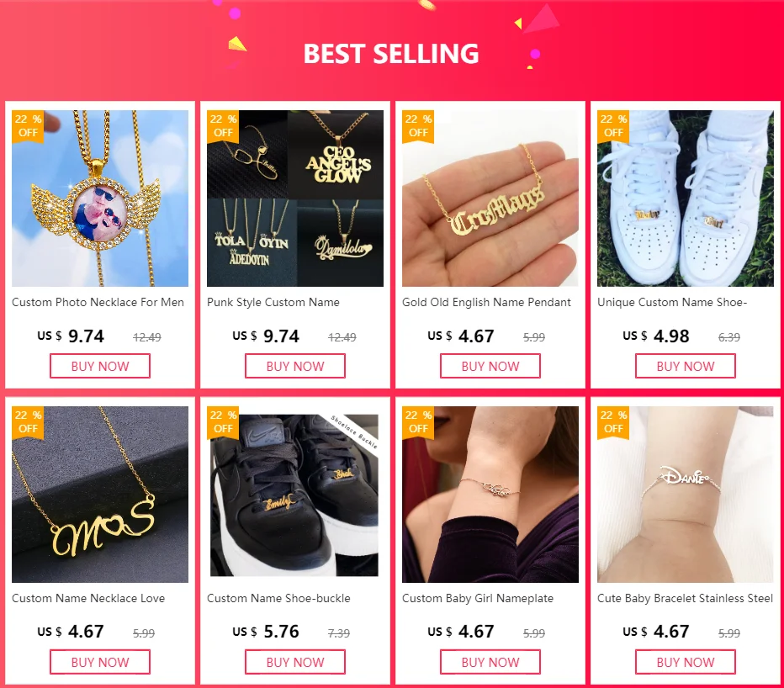784x688 pixels.
Task: Open the black sneakers Emily buckle image
Action: coord(295,495)
